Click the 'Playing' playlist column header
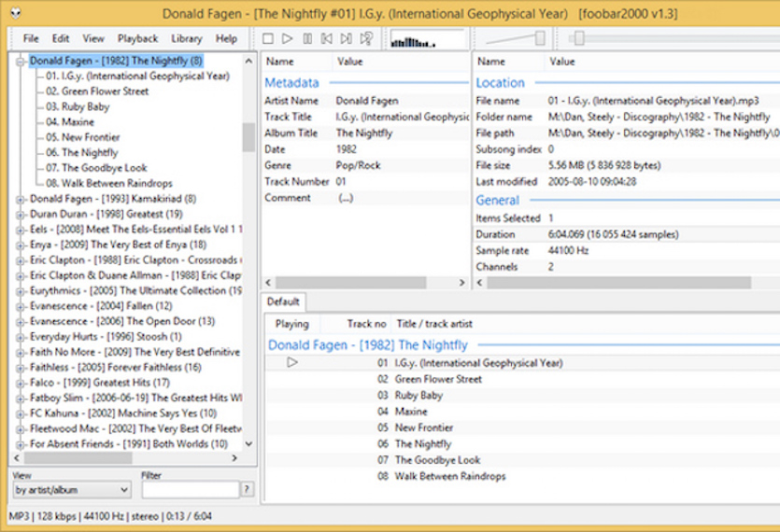This screenshot has width=780, height=532. tap(292, 324)
